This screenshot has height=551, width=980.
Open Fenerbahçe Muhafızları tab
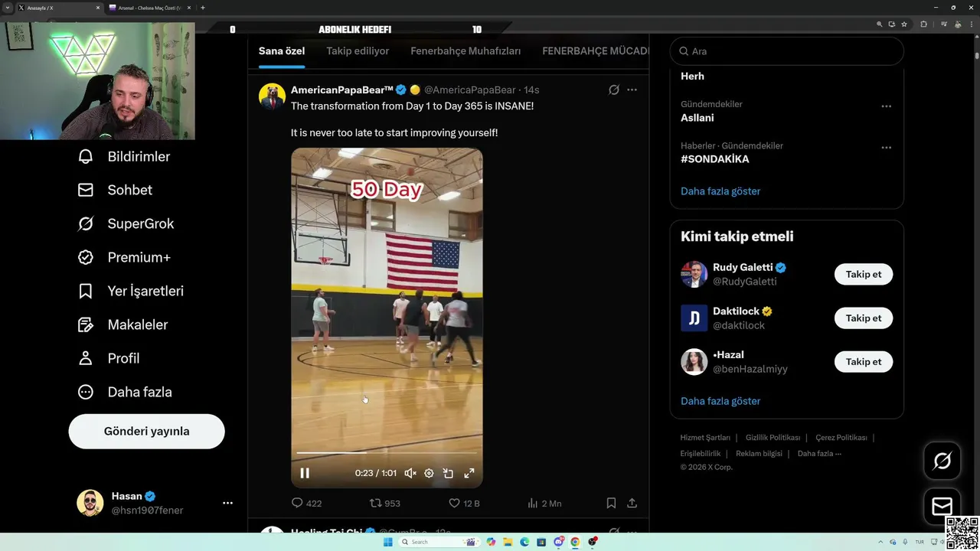click(465, 51)
